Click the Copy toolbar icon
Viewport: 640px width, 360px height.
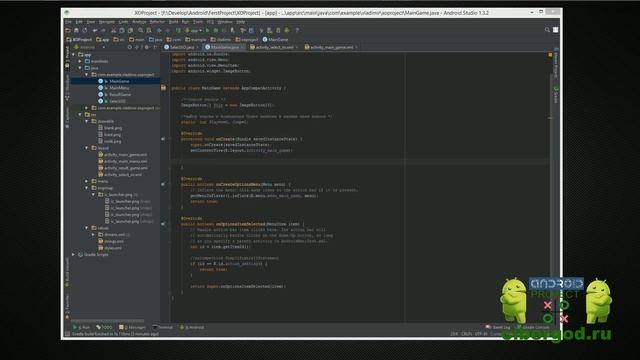tap(122, 30)
